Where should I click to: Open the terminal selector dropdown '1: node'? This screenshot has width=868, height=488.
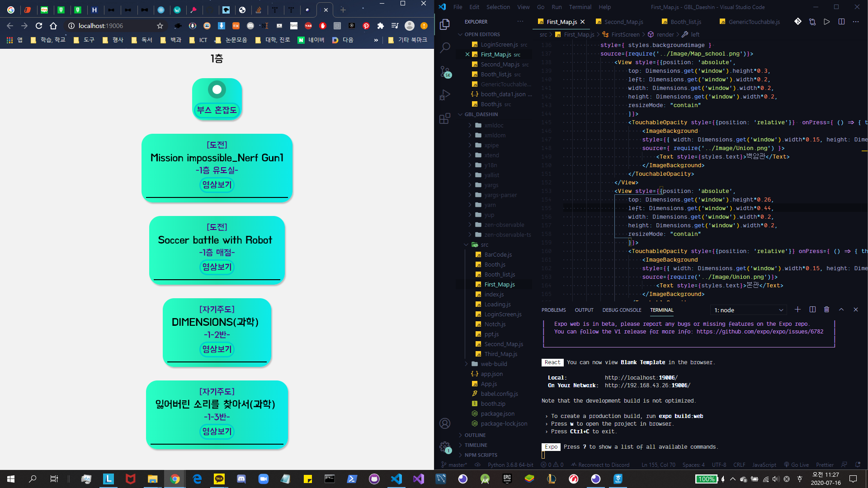[x=748, y=310]
